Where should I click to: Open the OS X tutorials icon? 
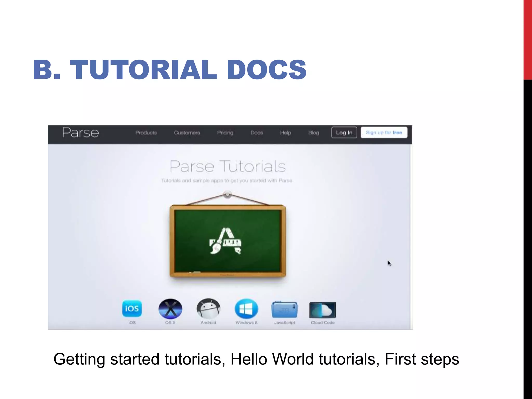click(170, 309)
